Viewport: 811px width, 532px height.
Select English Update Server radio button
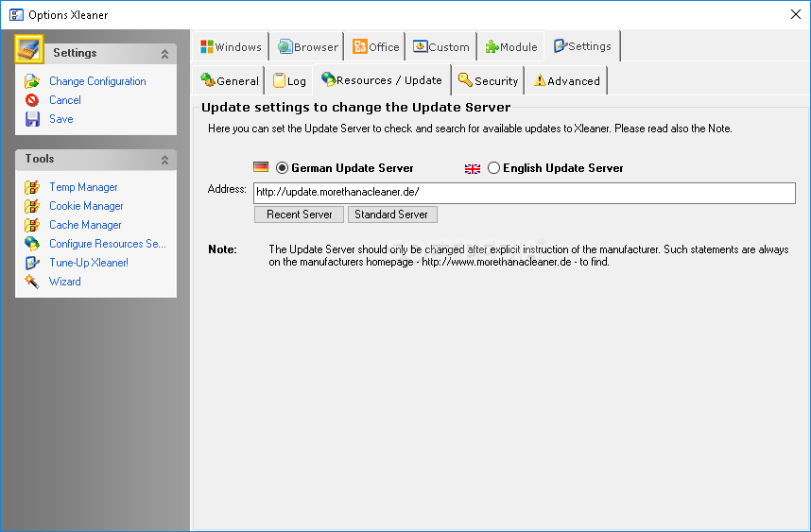493,168
